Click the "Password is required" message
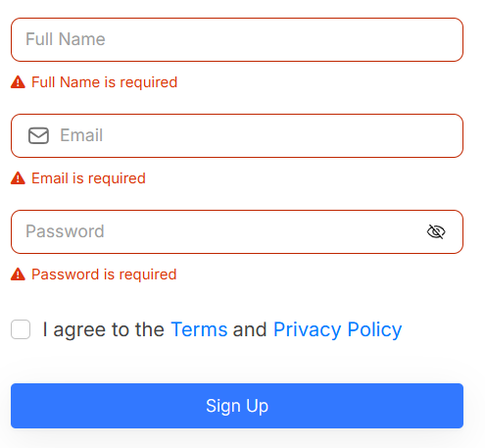The image size is (485, 448). [x=104, y=274]
